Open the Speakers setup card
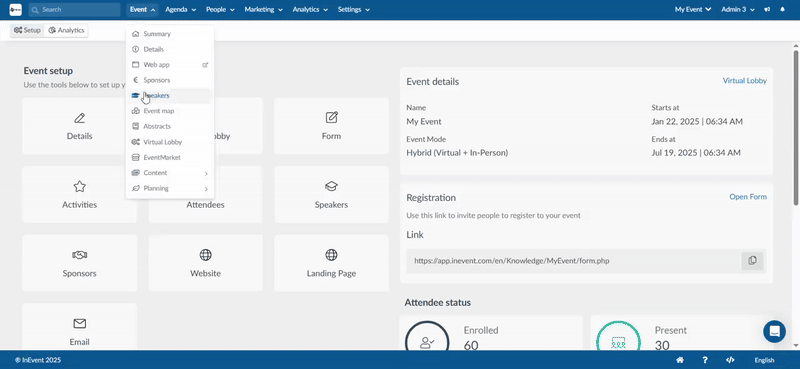 click(331, 194)
